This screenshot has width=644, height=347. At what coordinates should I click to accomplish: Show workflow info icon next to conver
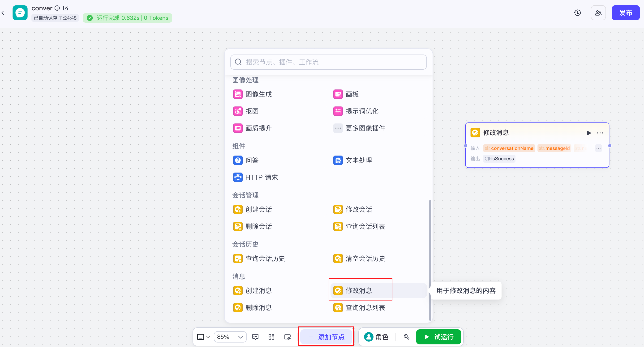tap(57, 8)
